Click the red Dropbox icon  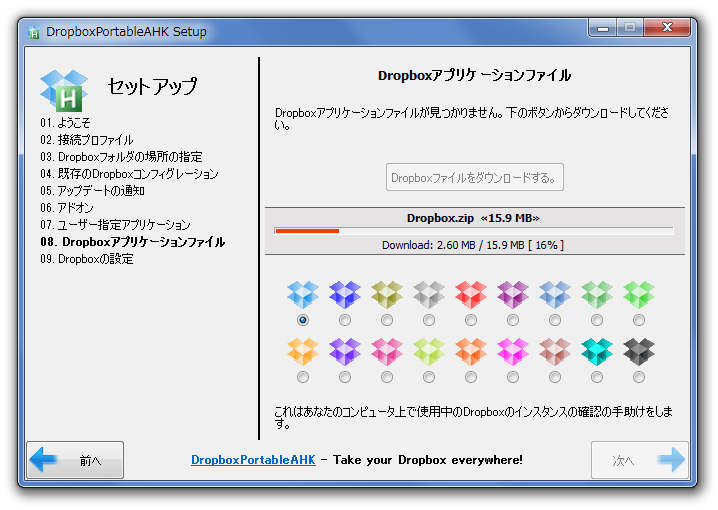(471, 295)
